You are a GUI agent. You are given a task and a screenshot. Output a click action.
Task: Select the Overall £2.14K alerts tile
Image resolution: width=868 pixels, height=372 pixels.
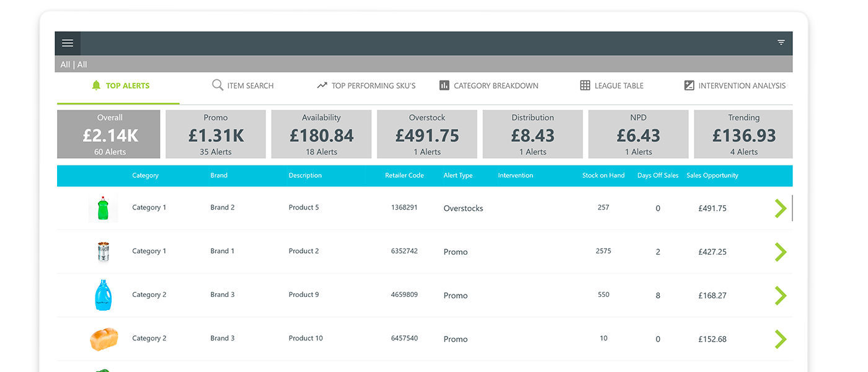[108, 135]
